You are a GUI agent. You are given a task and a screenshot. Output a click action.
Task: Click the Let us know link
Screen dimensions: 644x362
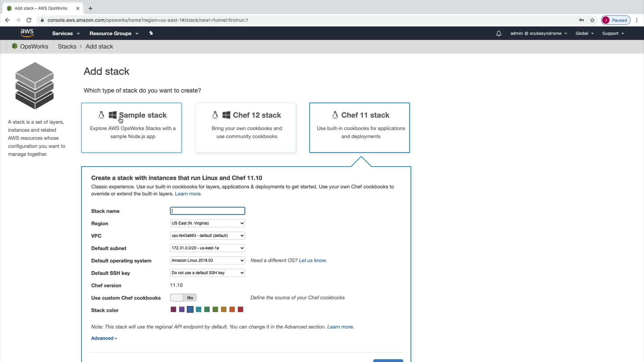[x=312, y=260]
